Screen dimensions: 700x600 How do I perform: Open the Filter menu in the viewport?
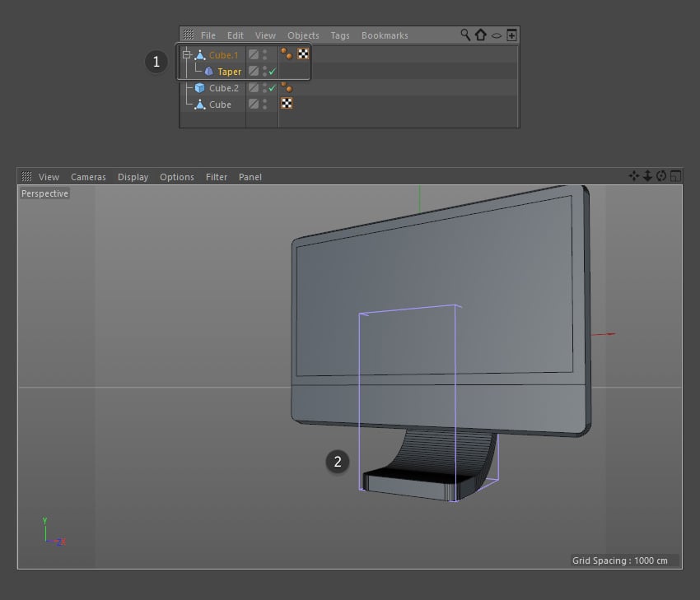click(x=216, y=176)
